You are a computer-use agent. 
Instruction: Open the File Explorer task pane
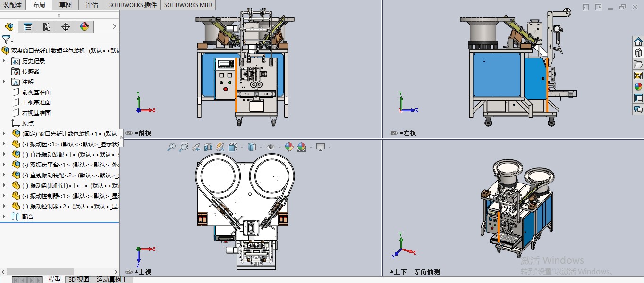pos(638,65)
